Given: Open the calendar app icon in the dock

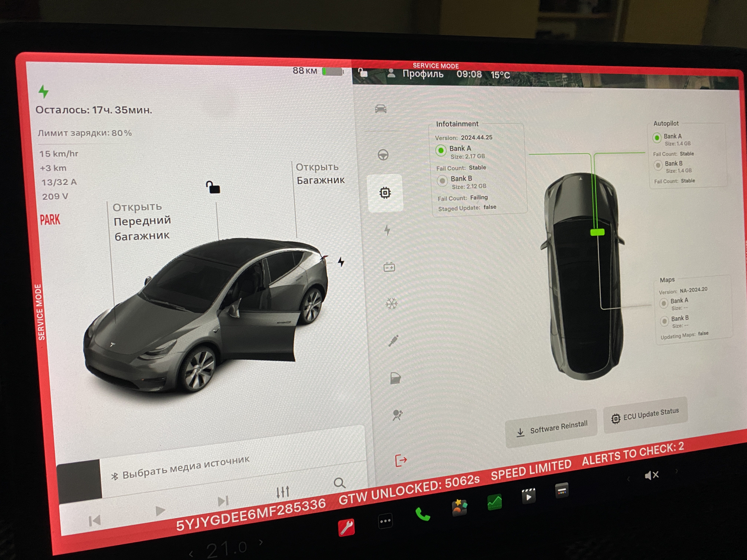Looking at the screenshot, I should click(562, 491).
